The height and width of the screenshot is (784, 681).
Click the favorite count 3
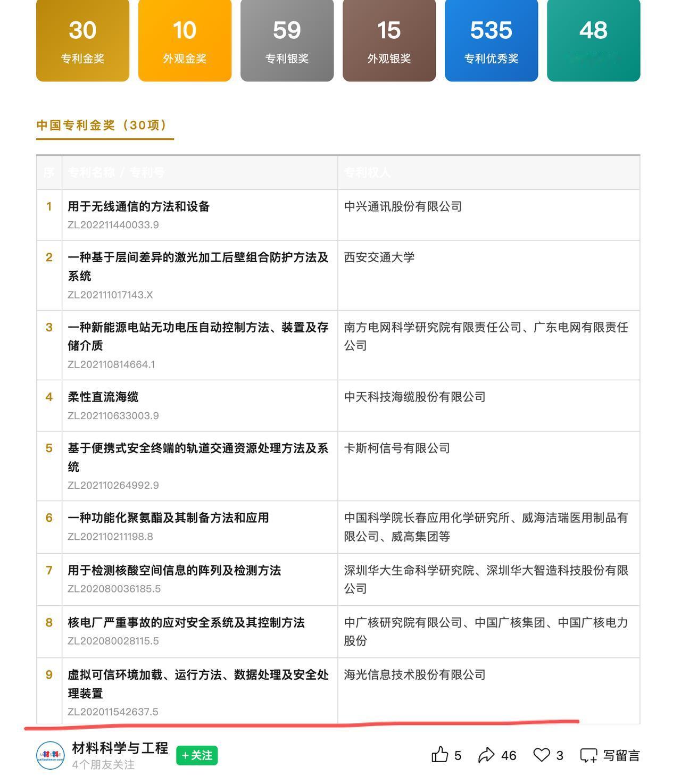point(560,756)
